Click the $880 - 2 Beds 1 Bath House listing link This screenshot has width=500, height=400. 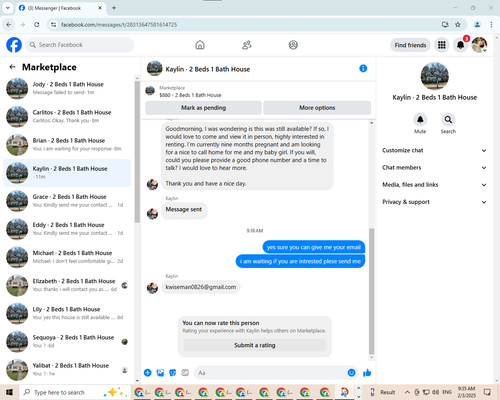coord(190,95)
